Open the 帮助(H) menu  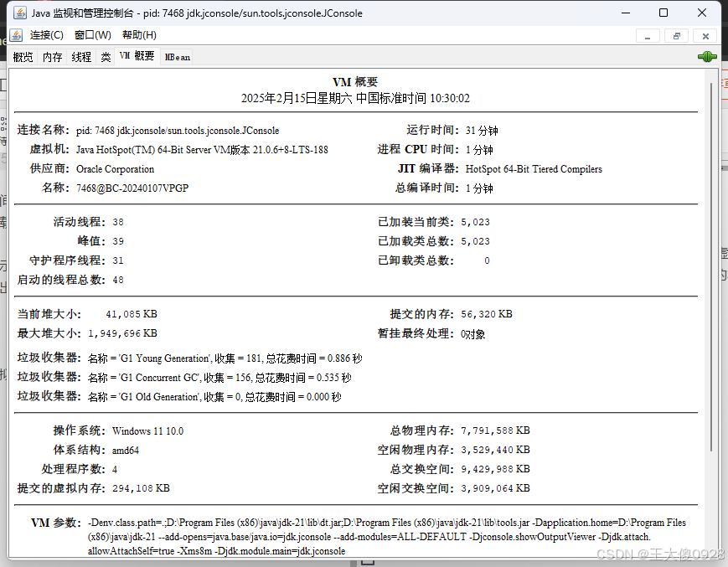click(138, 34)
